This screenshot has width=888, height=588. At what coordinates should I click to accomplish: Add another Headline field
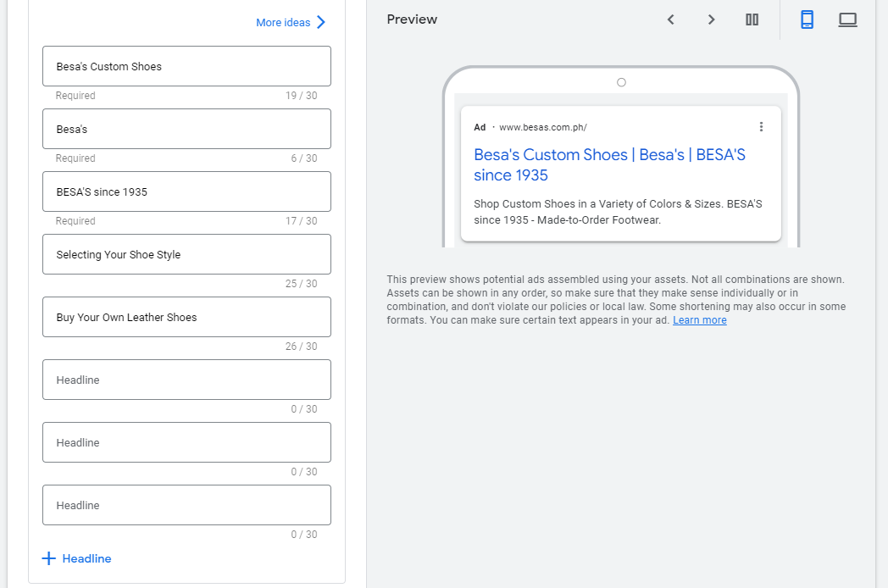coord(76,558)
